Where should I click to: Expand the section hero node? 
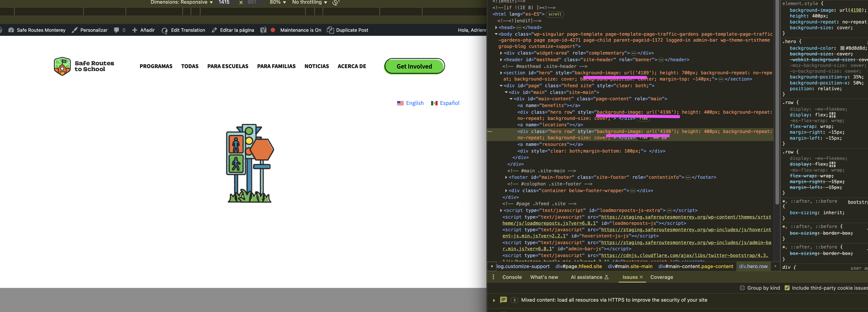tap(501, 73)
